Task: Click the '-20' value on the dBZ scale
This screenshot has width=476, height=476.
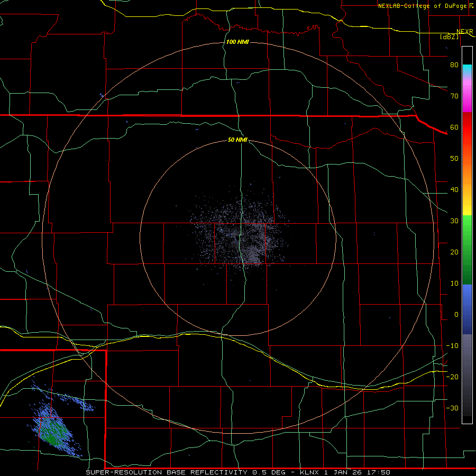Action: pos(452,377)
